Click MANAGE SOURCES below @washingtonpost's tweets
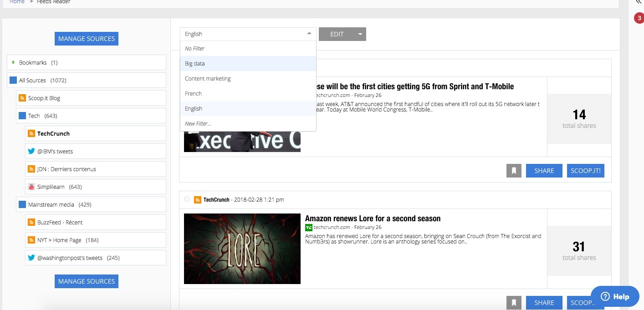 (87, 281)
